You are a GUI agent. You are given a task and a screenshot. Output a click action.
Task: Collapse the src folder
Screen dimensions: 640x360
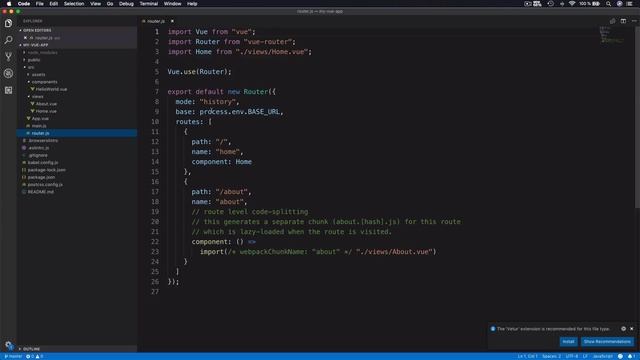click(x=31, y=67)
